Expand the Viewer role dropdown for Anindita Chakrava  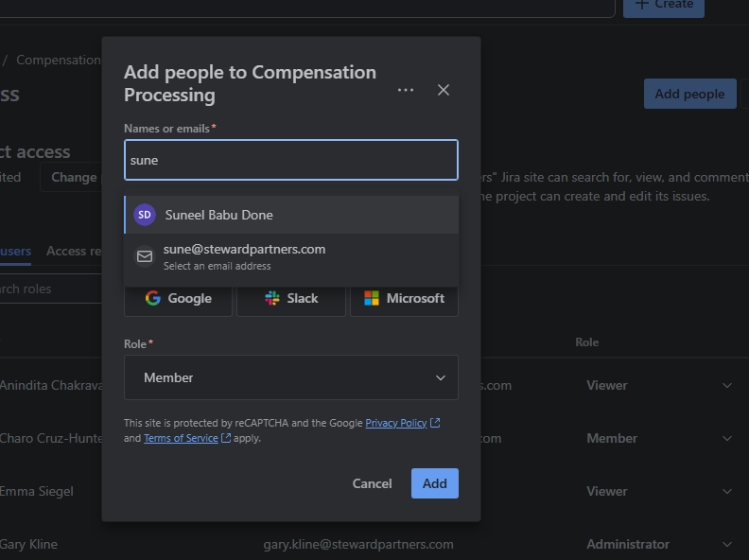point(727,386)
